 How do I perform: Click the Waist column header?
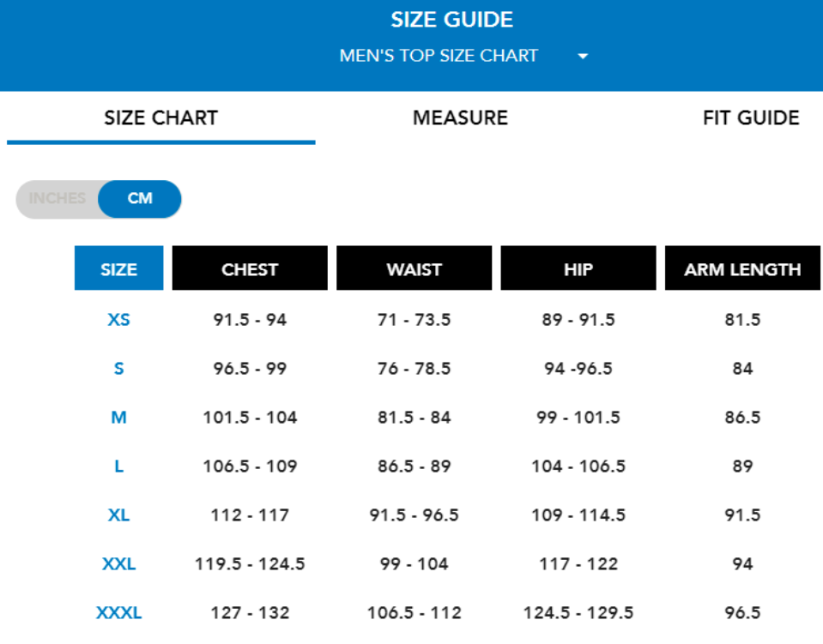click(414, 268)
